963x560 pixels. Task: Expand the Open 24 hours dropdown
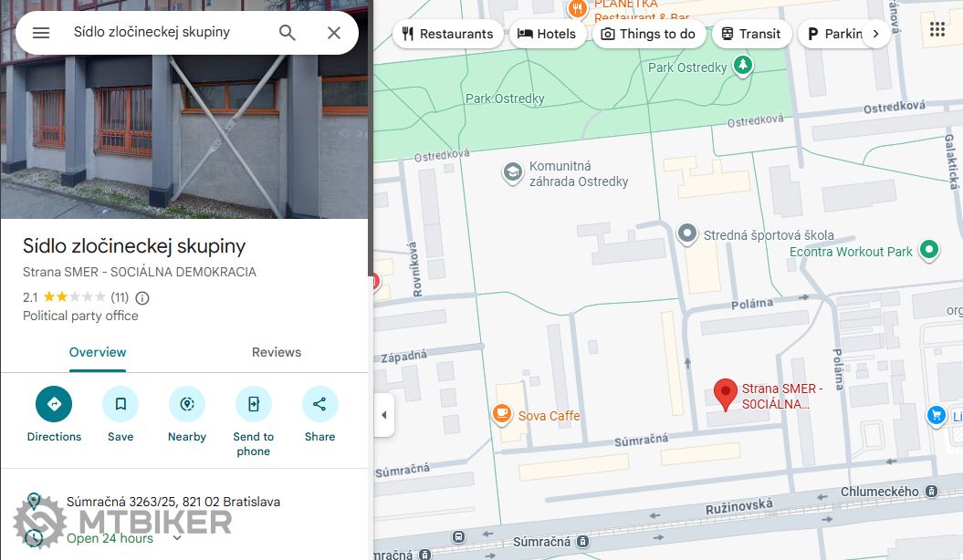coord(177,538)
